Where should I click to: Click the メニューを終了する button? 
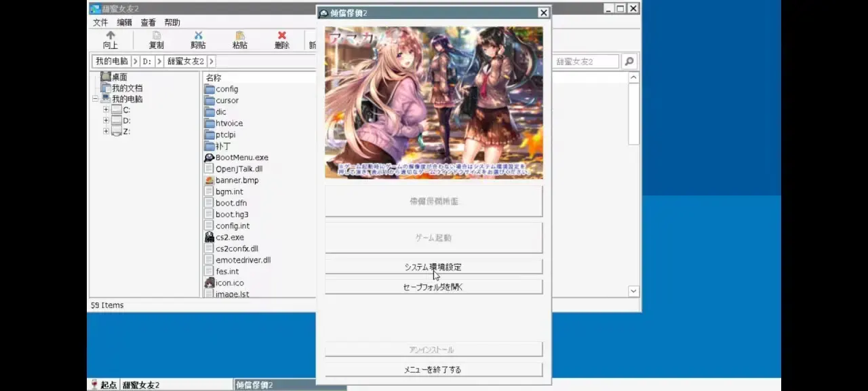coord(433,370)
